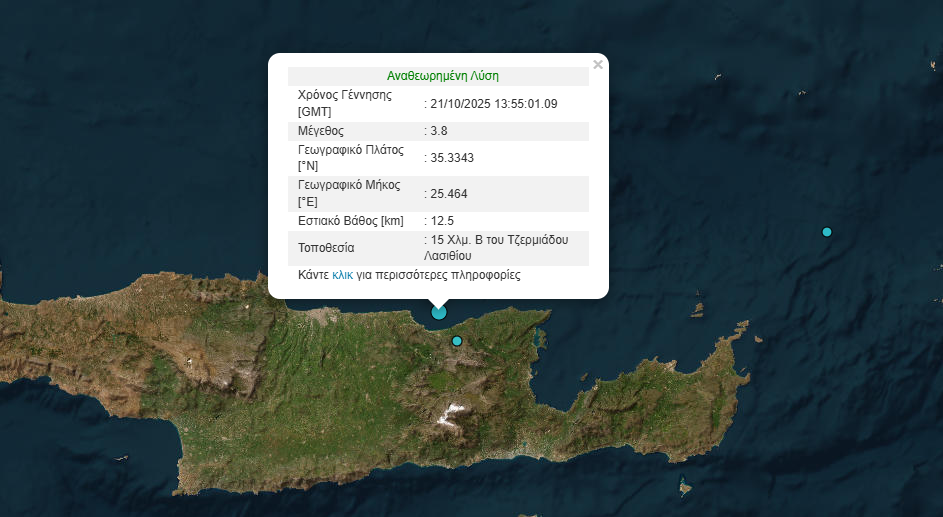Click the 'Χρόνος Γέννησης [GMT]' label
The width and height of the screenshot is (943, 517).
[345, 103]
